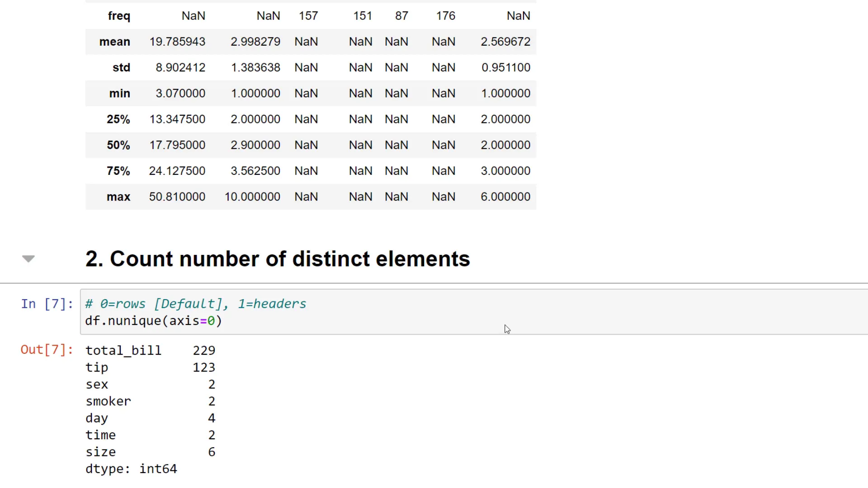
Task: Click the In [7] prompt label
Action: 47,304
